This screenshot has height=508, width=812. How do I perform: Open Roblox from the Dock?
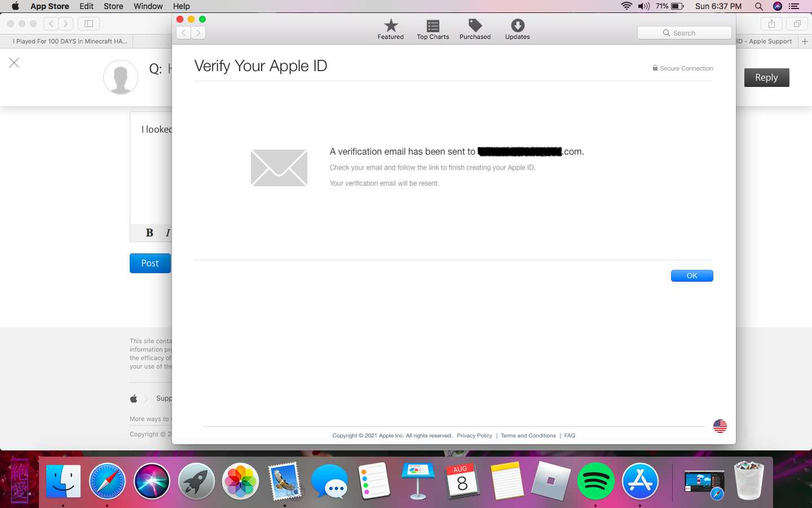coord(551,481)
